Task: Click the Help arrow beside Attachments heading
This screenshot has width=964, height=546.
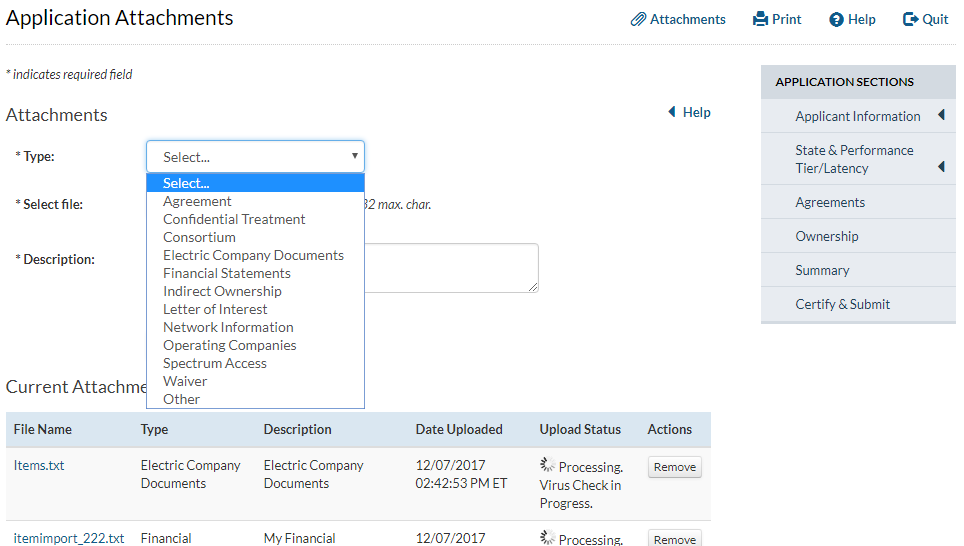Action: [672, 112]
